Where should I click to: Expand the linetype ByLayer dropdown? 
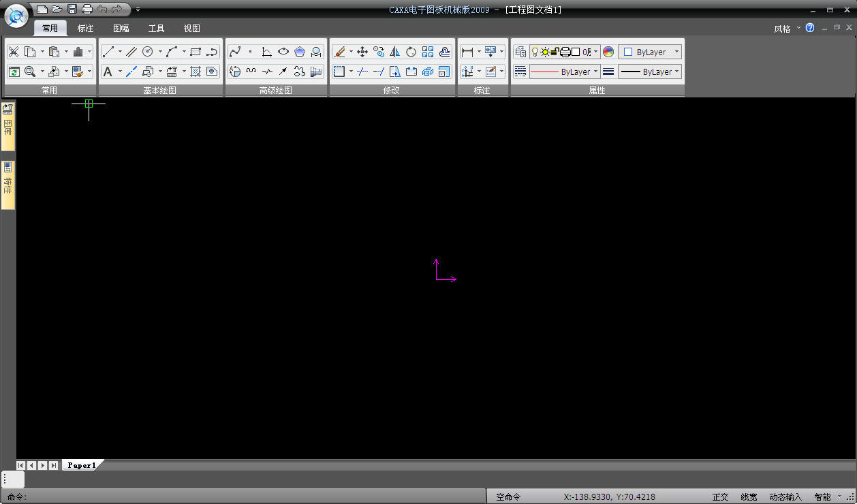click(565, 72)
